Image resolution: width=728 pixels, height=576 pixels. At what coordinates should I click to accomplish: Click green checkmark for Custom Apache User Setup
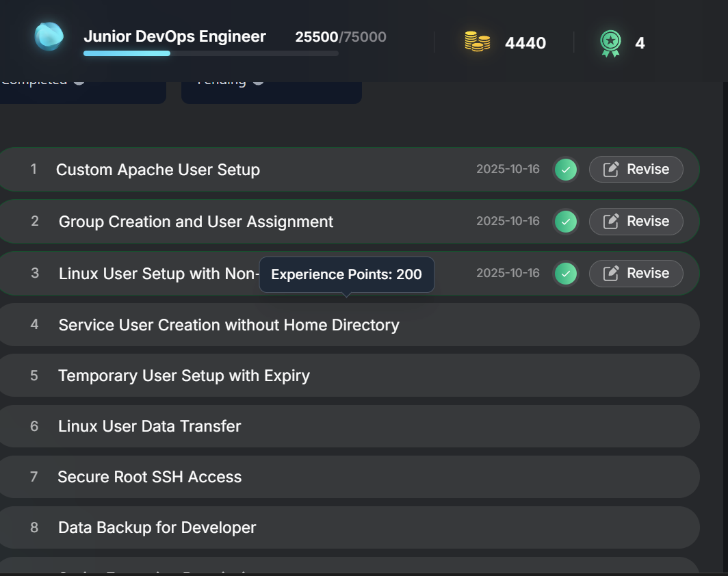point(565,170)
